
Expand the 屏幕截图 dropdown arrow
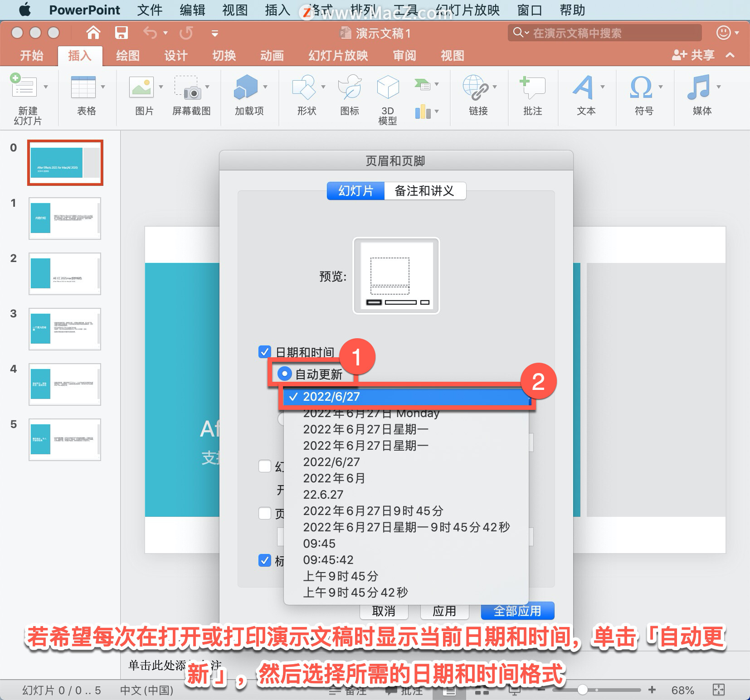tap(207, 87)
